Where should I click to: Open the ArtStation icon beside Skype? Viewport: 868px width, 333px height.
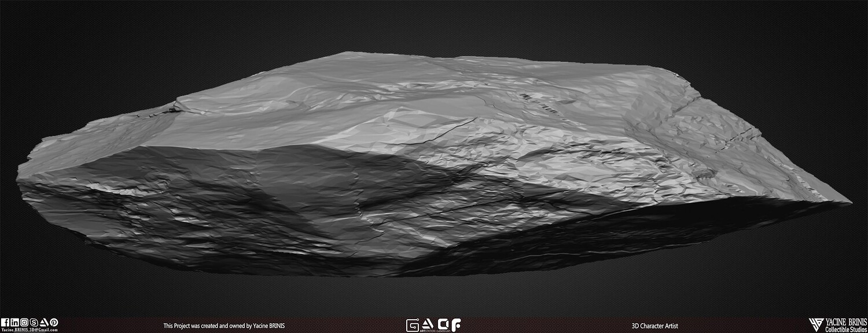[44, 322]
